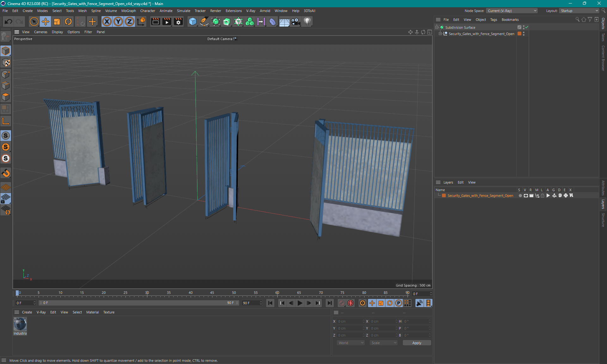The image size is (607, 364).
Task: Toggle layer Solo dot
Action: pos(520,196)
